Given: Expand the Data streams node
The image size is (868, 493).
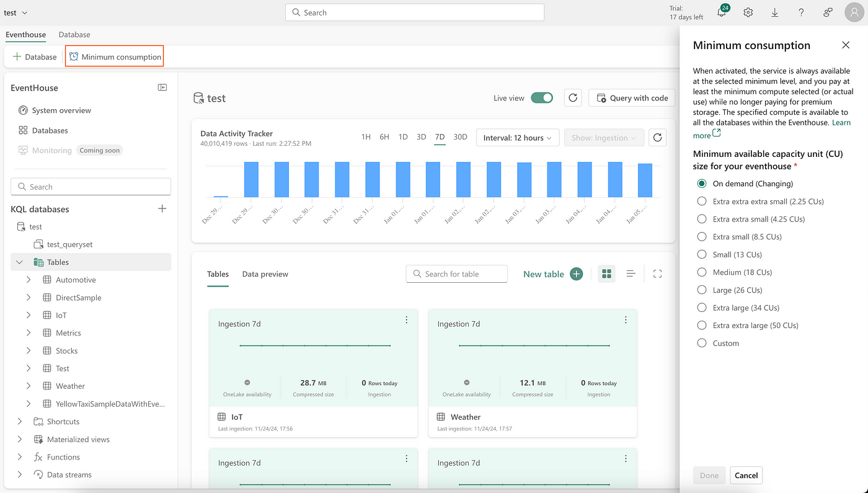Looking at the screenshot, I should pos(19,474).
